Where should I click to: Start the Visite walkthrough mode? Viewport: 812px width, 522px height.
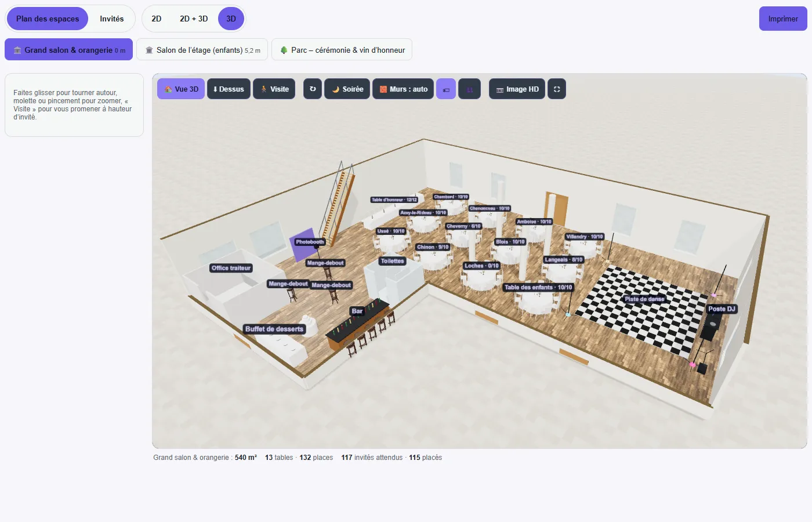click(274, 89)
